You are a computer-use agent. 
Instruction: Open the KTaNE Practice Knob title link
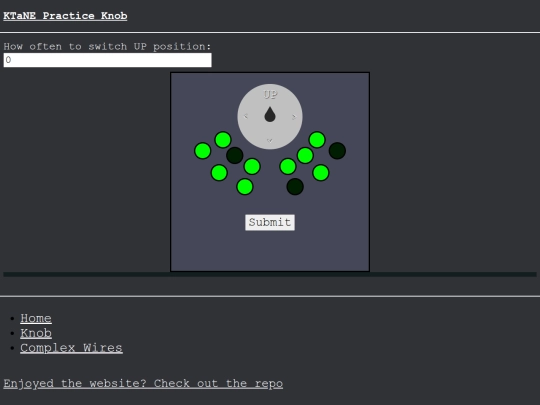[65, 16]
